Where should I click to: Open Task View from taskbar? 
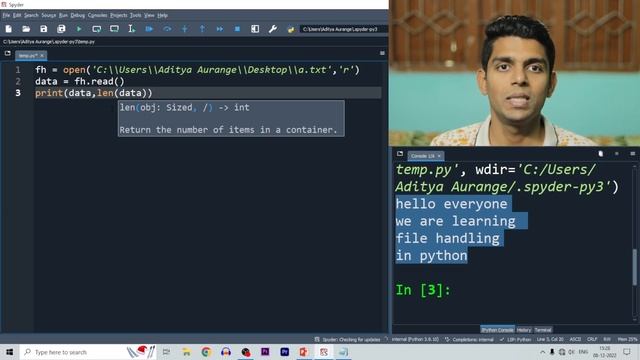point(167,352)
